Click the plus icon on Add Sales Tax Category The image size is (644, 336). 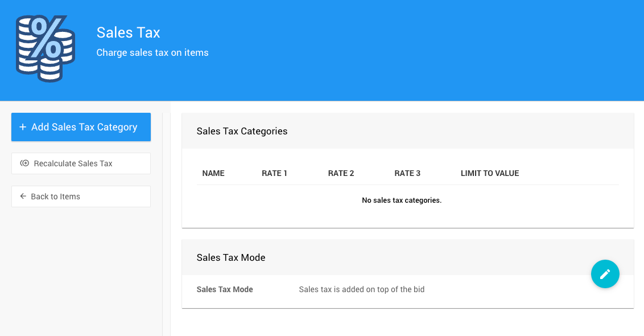tap(23, 127)
